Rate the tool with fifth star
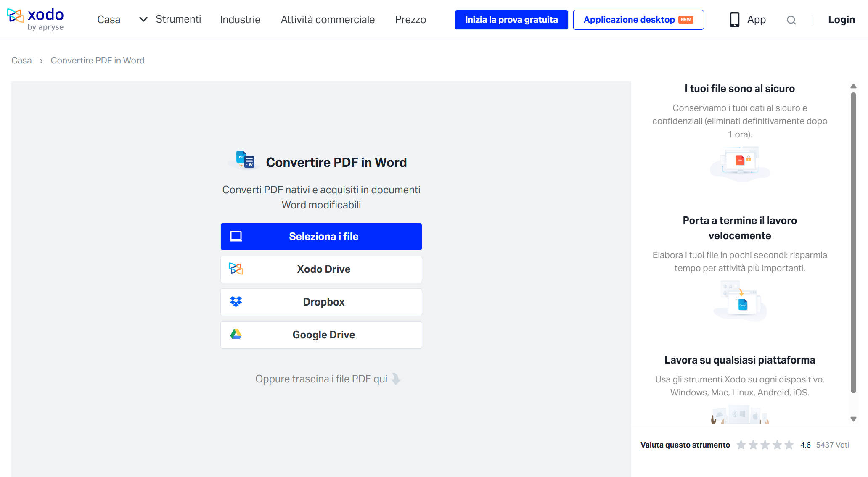 click(789, 445)
